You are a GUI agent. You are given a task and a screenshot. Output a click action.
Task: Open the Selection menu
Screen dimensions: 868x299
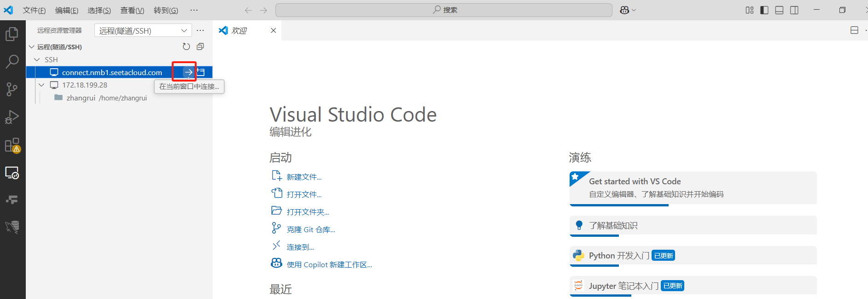(99, 10)
